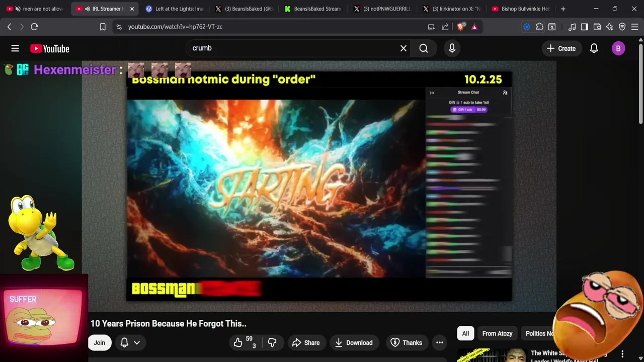
Task: Send a Thanks to the creator
Action: pyautogui.click(x=406, y=343)
